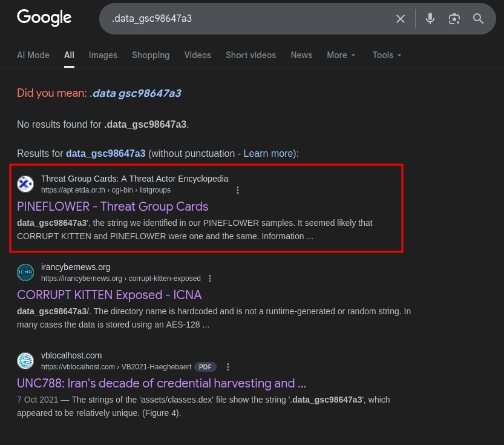
Task: Open three-dot menu for irancybernews result
Action: 210,279
